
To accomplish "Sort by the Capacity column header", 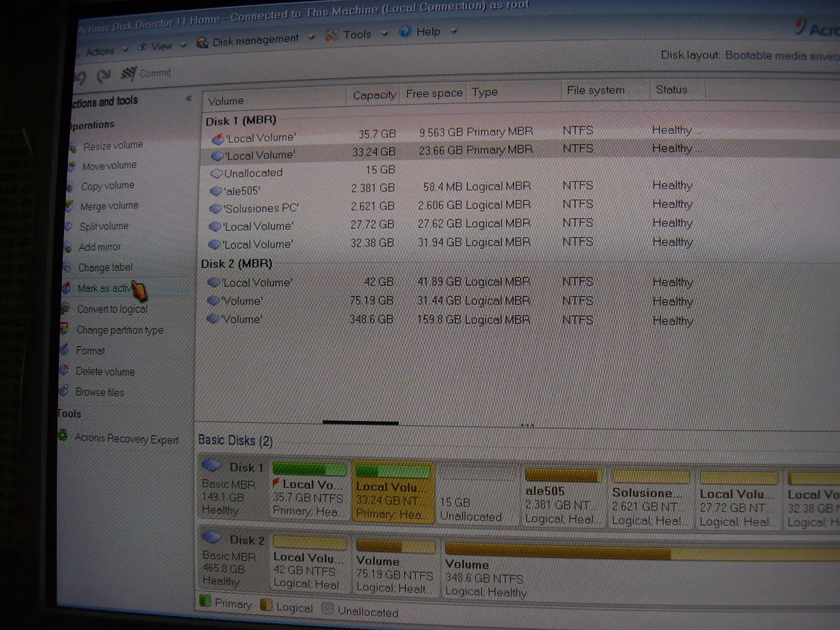I will click(374, 95).
